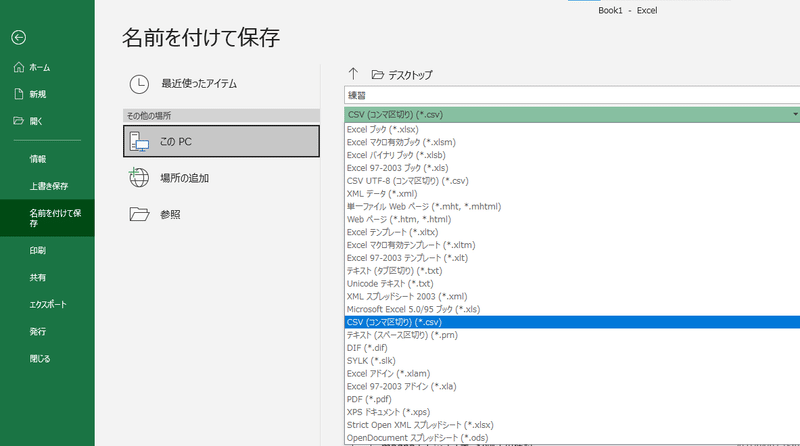Choose Excel ブック (*.xlsx) format
The width and height of the screenshot is (800, 446).
[383, 130]
